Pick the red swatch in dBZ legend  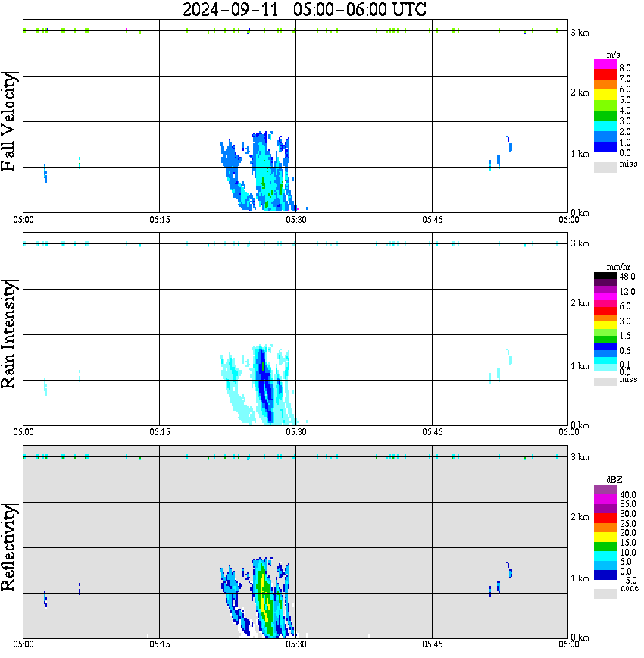(x=605, y=518)
